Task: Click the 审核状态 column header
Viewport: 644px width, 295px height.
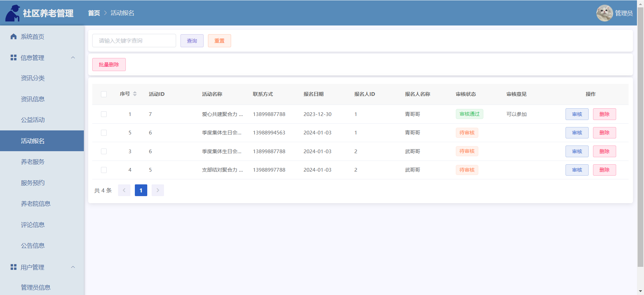Action: click(466, 94)
